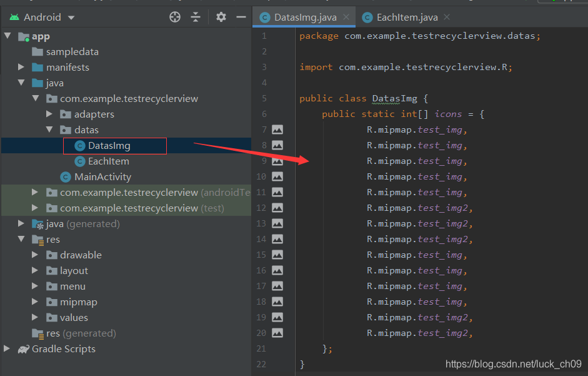Viewport: 588px width, 376px height.
Task: Collapse the datas package
Action: click(49, 130)
